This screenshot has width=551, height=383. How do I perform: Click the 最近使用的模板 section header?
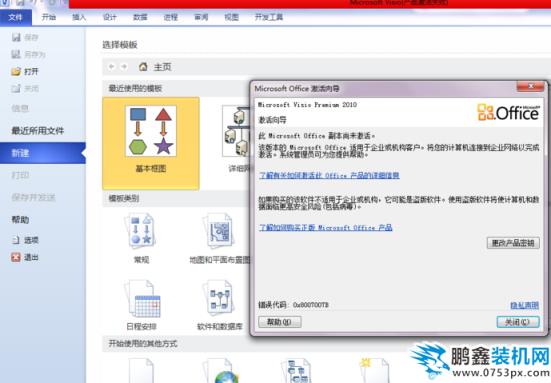coord(135,88)
